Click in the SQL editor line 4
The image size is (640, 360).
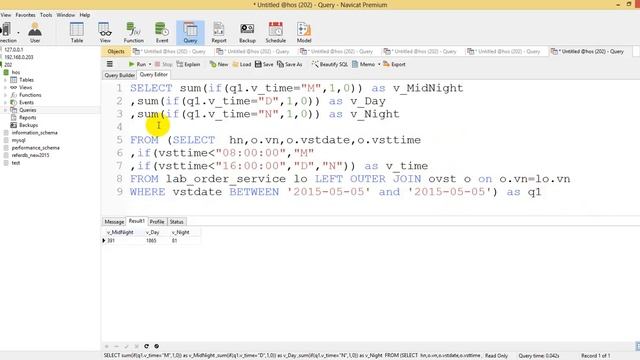pyautogui.click(x=367, y=127)
